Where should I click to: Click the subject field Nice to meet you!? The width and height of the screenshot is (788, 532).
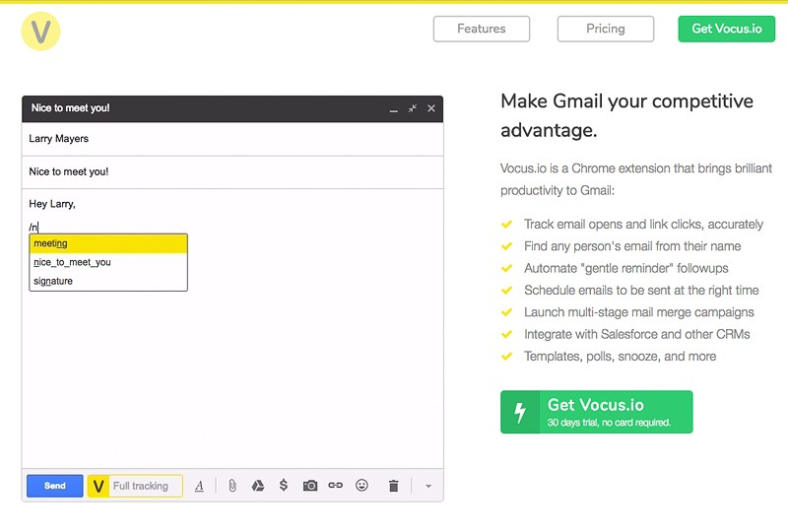(232, 172)
